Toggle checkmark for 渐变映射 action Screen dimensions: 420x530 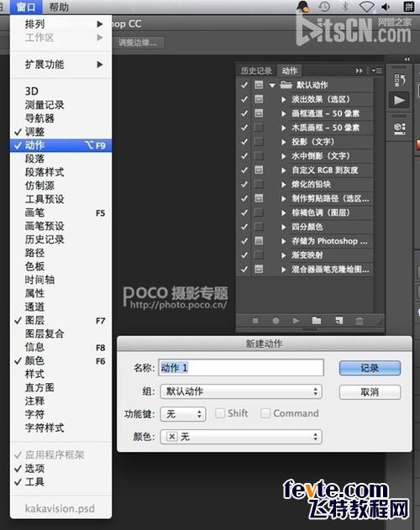[x=244, y=255]
